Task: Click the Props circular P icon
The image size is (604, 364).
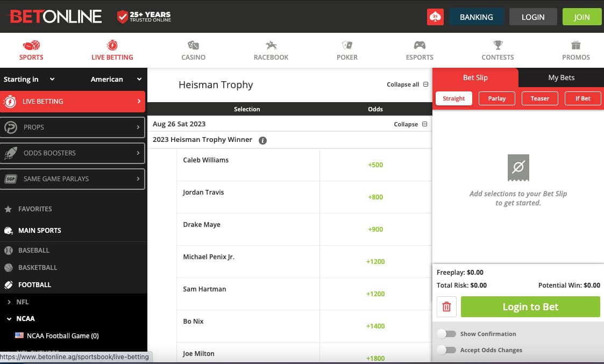Action: pos(11,127)
